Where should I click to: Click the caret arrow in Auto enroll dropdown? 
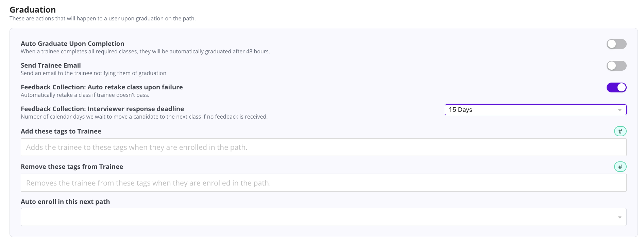[x=620, y=217]
